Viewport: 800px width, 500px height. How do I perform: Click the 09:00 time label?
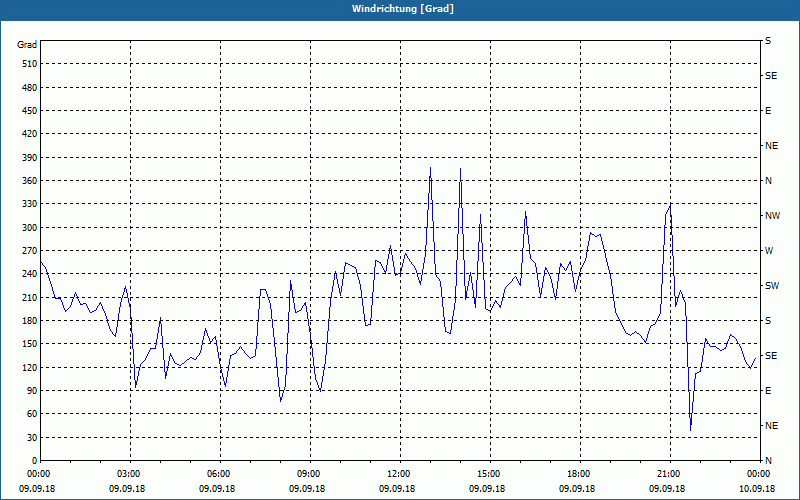[x=310, y=473]
